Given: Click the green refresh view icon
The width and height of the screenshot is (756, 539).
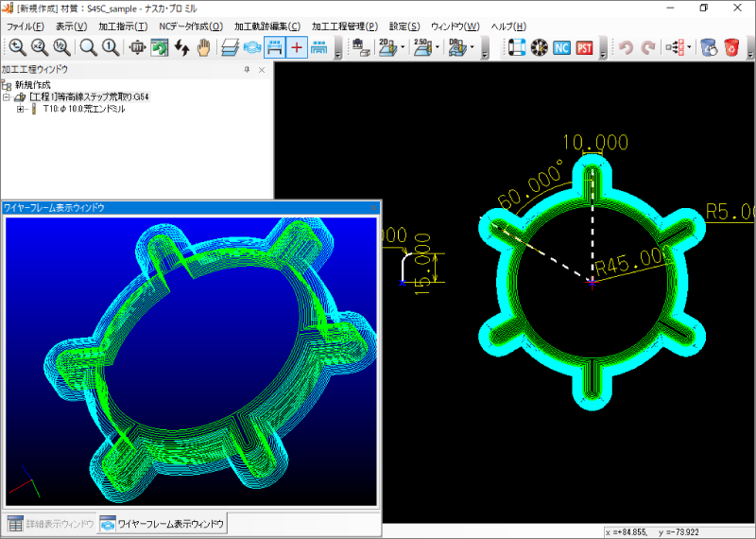Looking at the screenshot, I should click(160, 47).
